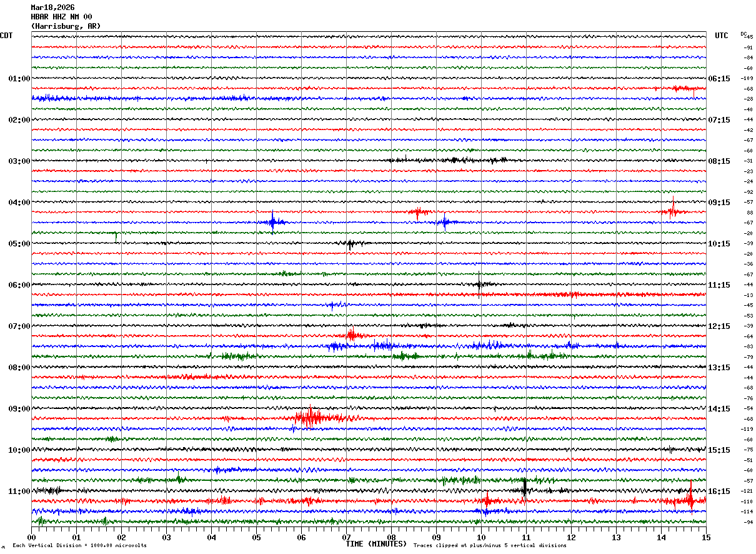Select the 03:00 CDT time label
756x554 pixels.
19,161
